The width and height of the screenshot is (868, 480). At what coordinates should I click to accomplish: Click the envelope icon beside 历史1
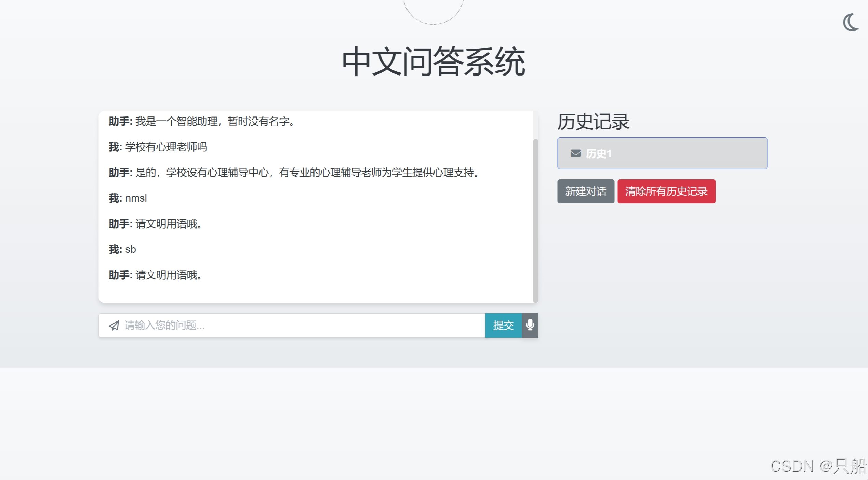point(575,153)
